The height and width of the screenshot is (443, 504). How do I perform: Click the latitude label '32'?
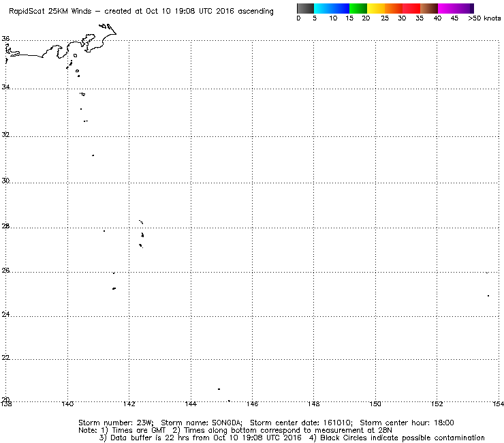click(5, 134)
